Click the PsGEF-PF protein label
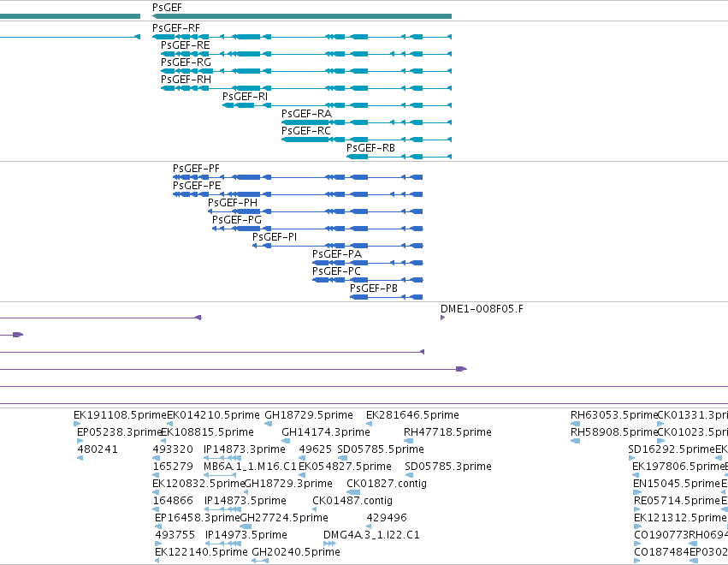Image resolution: width=728 pixels, height=565 pixels. coord(196,168)
